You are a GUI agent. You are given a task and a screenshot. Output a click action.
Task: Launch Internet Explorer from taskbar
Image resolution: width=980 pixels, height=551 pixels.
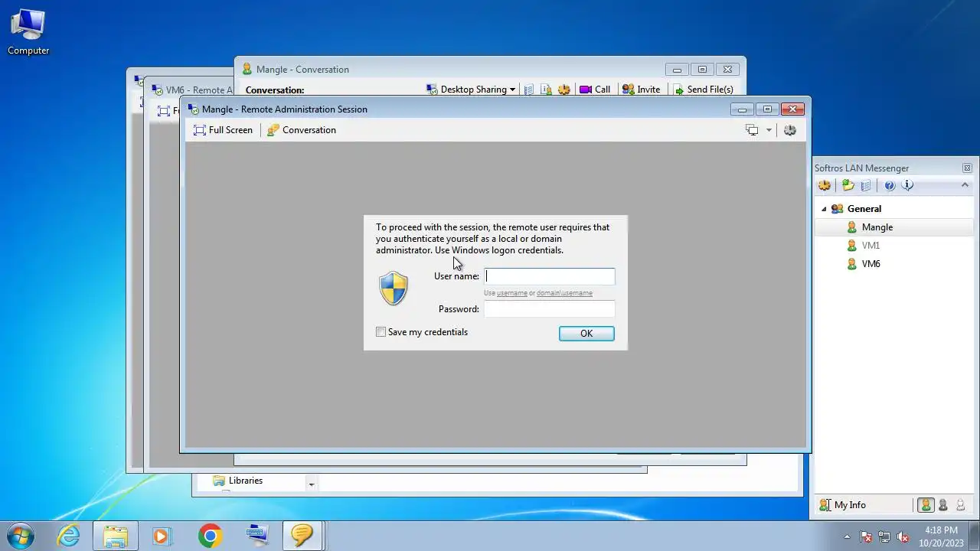[x=69, y=536]
